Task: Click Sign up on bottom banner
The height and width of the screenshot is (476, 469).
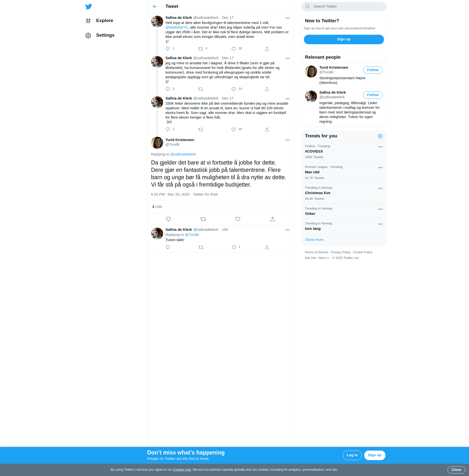Action: tap(374, 455)
